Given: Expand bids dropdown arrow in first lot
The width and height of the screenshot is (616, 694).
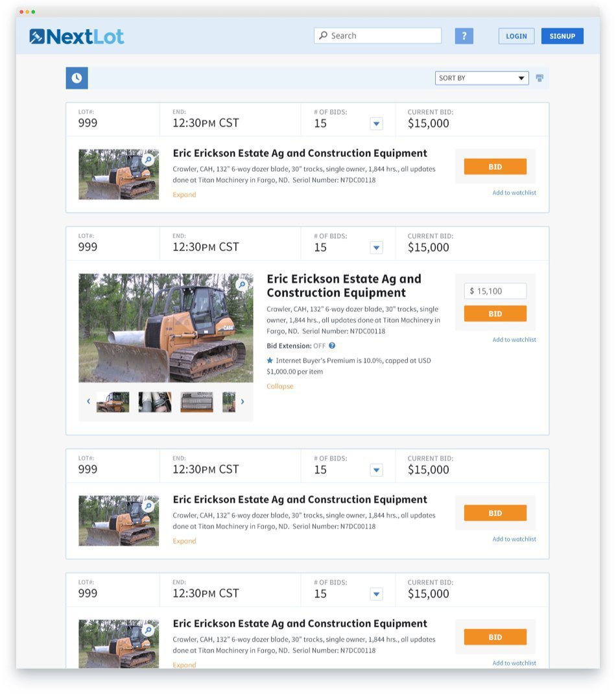Looking at the screenshot, I should click(x=376, y=123).
